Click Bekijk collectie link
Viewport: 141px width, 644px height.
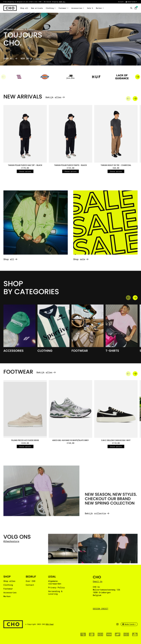pyautogui.click(x=97, y=514)
